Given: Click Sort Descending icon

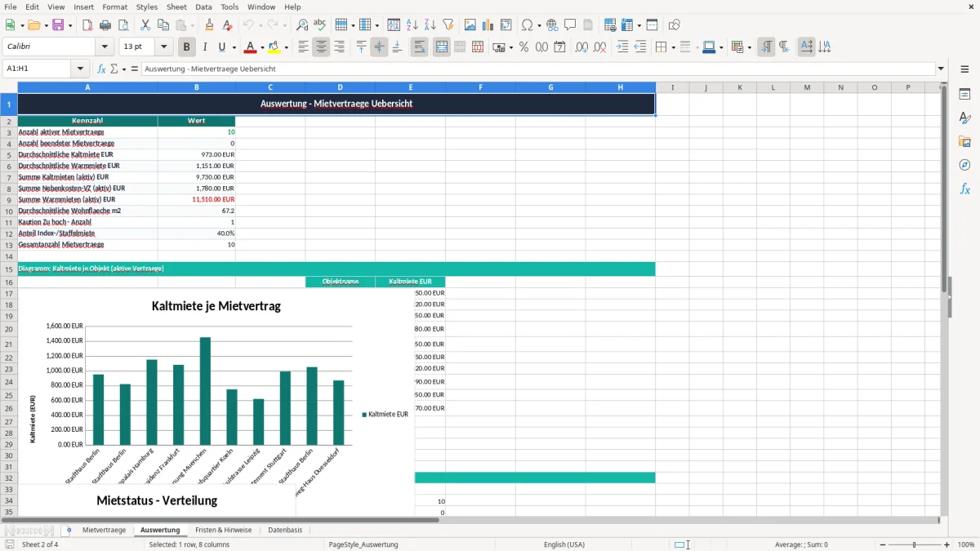Looking at the screenshot, I should (430, 25).
